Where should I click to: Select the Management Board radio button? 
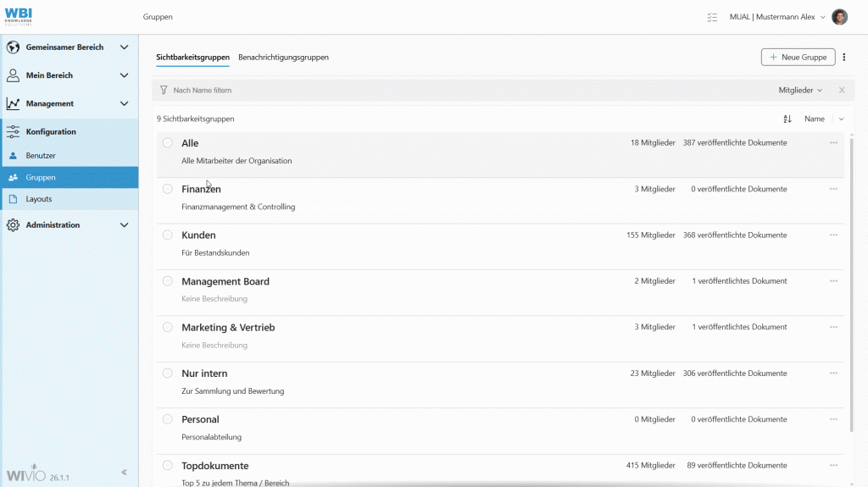pyautogui.click(x=168, y=281)
